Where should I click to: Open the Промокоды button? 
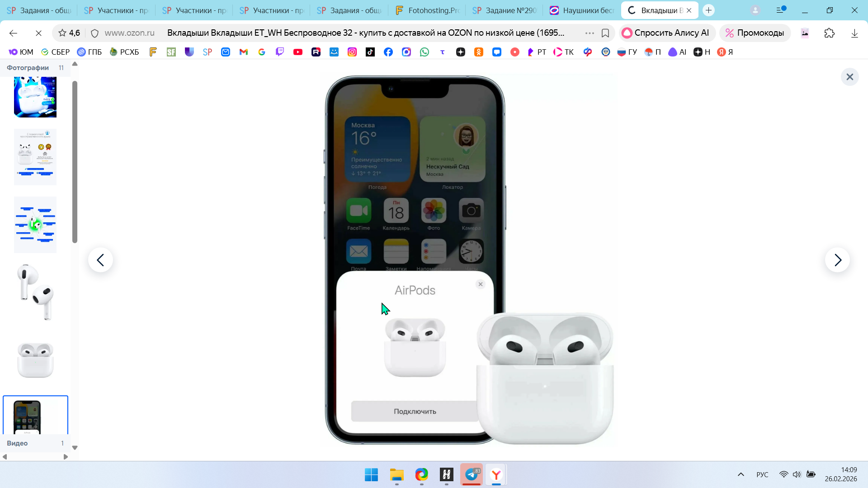point(755,33)
